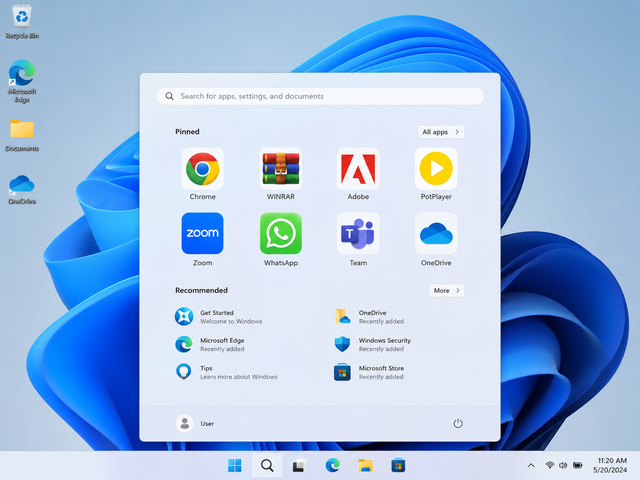Click the power button in Start menu

point(458,423)
